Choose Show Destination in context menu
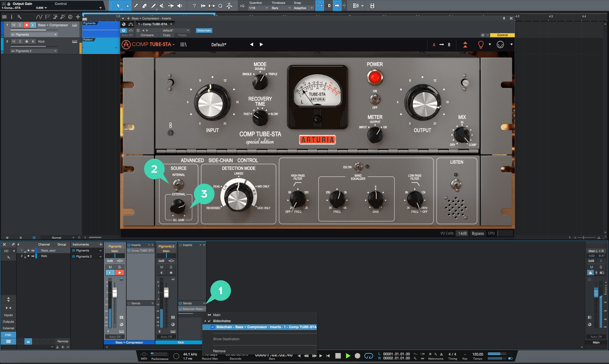This screenshot has width=609, height=364. pos(226,339)
